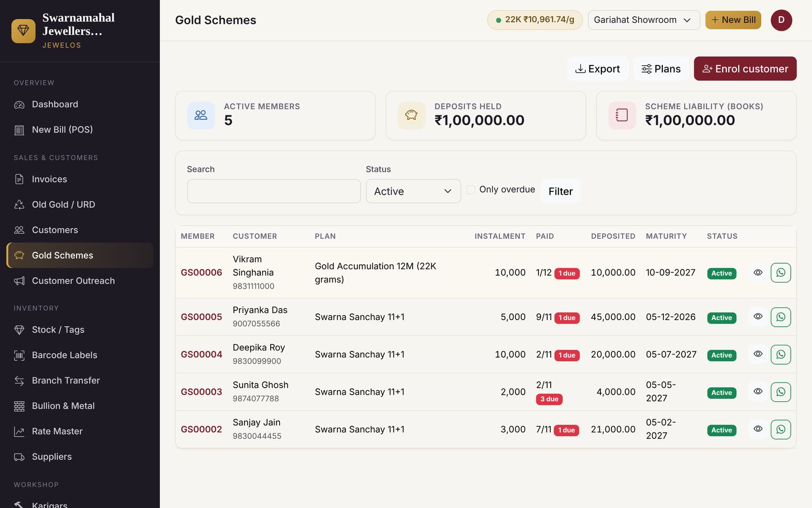
Task: Open Barcode Labels page
Action: (80, 355)
